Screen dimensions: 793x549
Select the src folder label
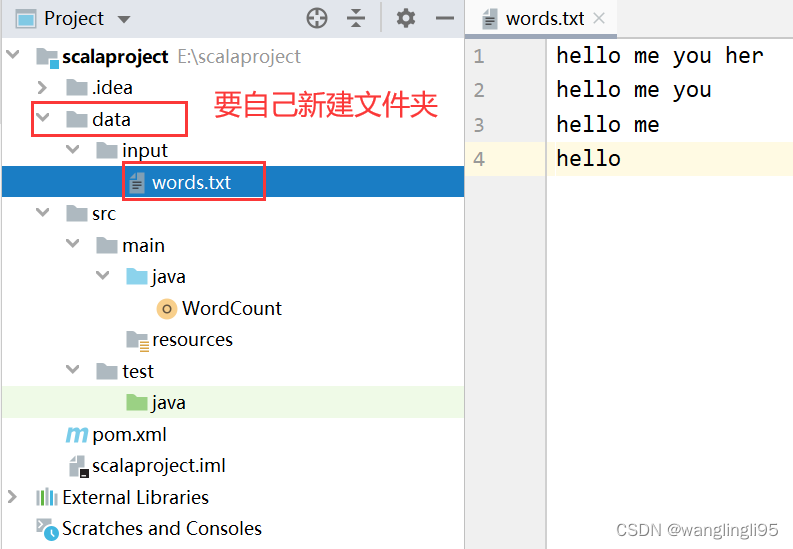click(x=104, y=214)
